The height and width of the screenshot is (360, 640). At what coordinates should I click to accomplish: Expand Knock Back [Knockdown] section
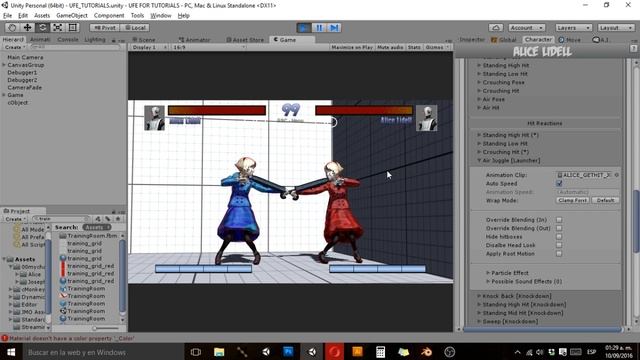click(479, 296)
